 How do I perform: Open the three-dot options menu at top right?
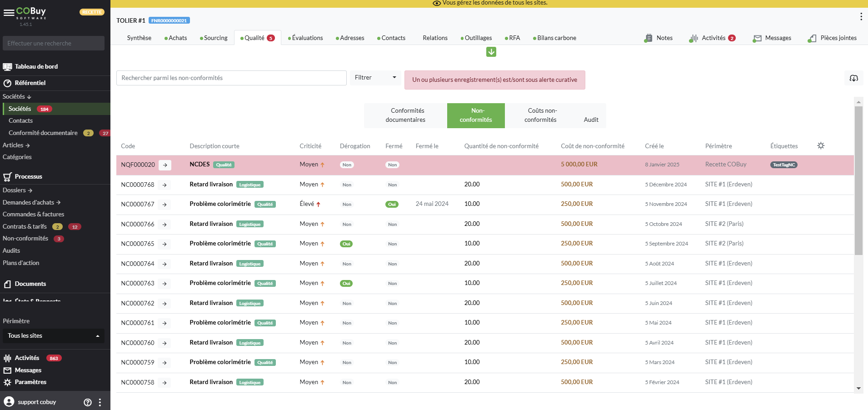(861, 17)
